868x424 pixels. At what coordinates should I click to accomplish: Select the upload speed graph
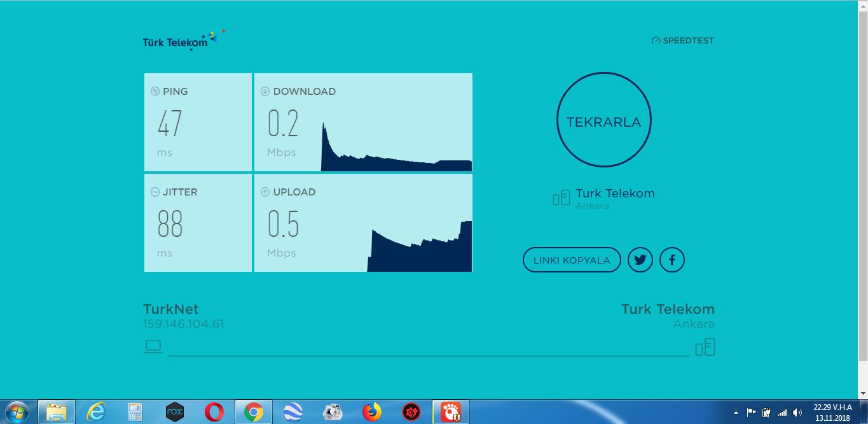420,246
